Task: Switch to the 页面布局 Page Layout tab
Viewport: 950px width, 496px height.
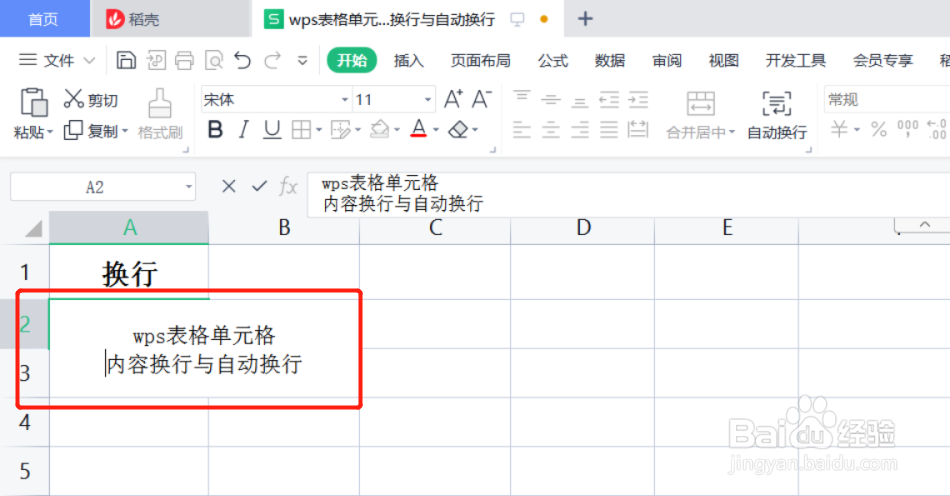Action: pos(480,61)
